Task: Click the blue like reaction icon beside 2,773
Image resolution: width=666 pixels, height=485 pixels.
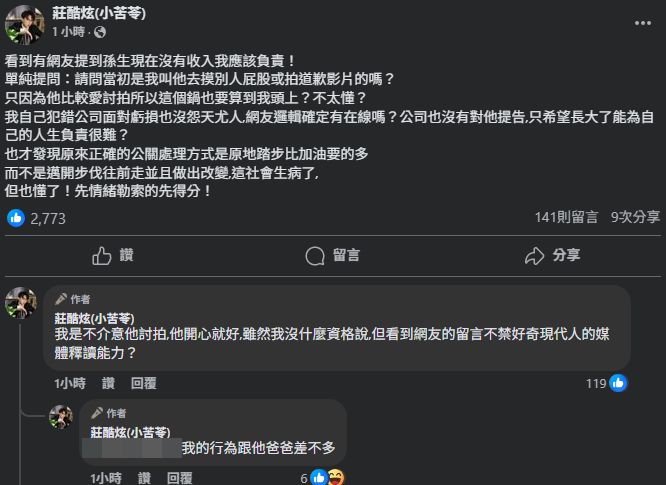Action: coord(16,218)
